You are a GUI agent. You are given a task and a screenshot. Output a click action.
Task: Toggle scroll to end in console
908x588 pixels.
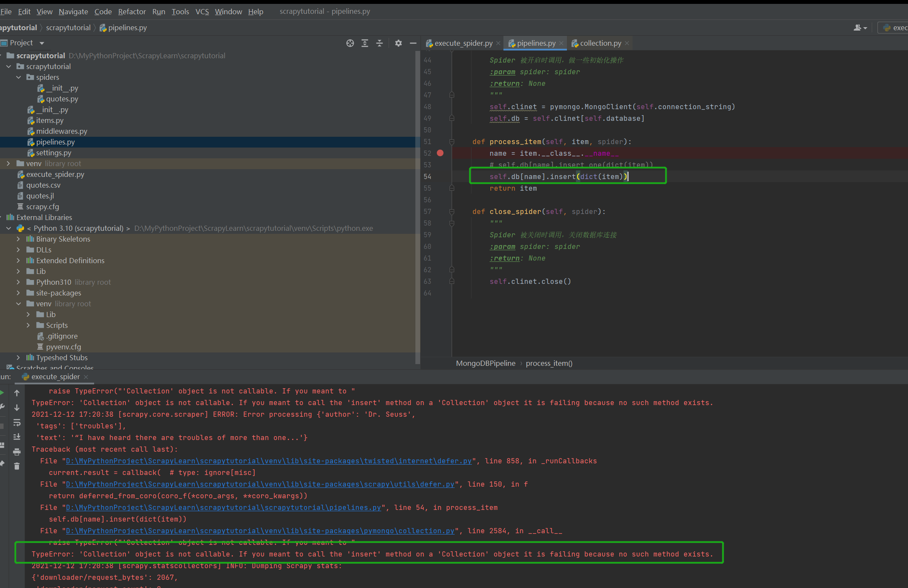click(x=17, y=437)
